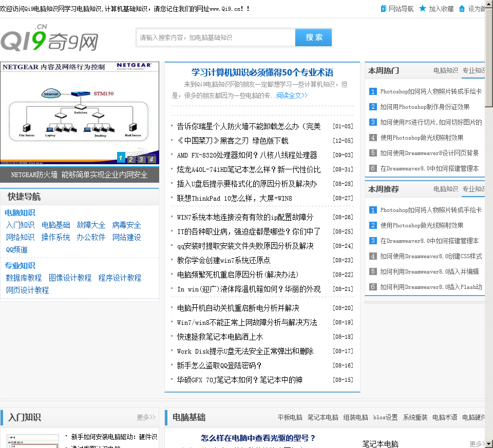The image size is (493, 448).
Task: Open 网页设计教程 link
Action: click(x=27, y=290)
